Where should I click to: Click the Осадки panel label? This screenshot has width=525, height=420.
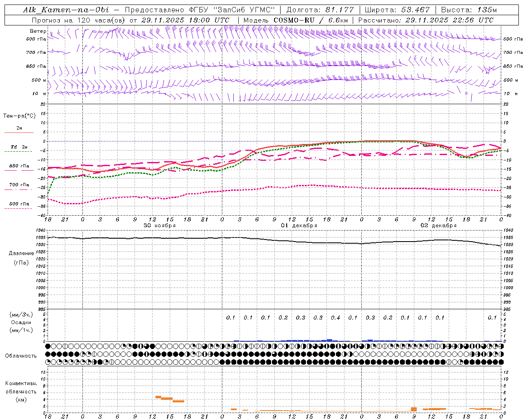click(x=21, y=322)
